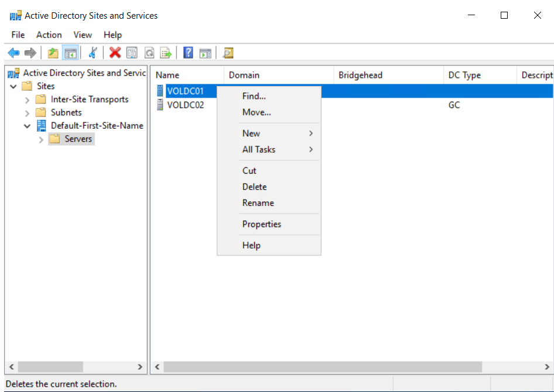Choose Properties from the context menu
This screenshot has width=554, height=392.
coord(262,224)
